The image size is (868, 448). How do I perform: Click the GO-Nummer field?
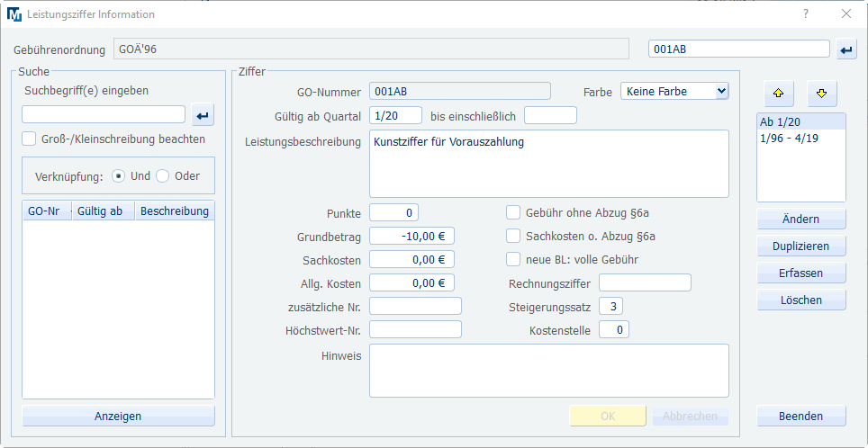[x=460, y=91]
